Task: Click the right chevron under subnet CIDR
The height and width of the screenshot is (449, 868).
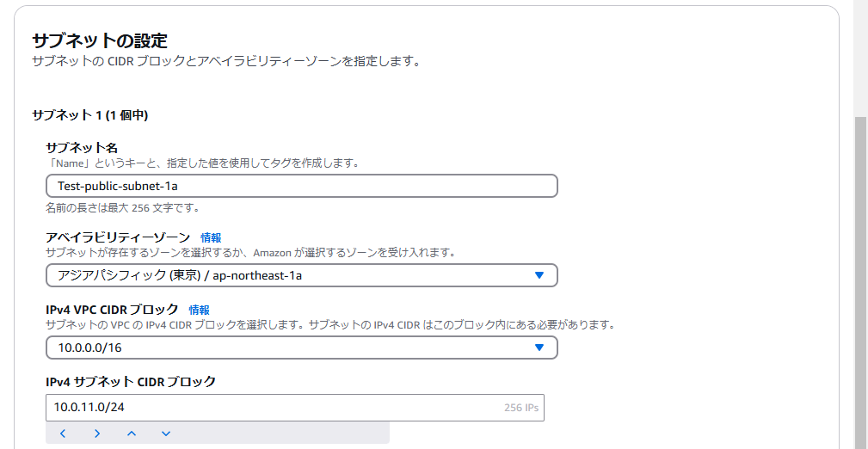Action: coord(97,434)
